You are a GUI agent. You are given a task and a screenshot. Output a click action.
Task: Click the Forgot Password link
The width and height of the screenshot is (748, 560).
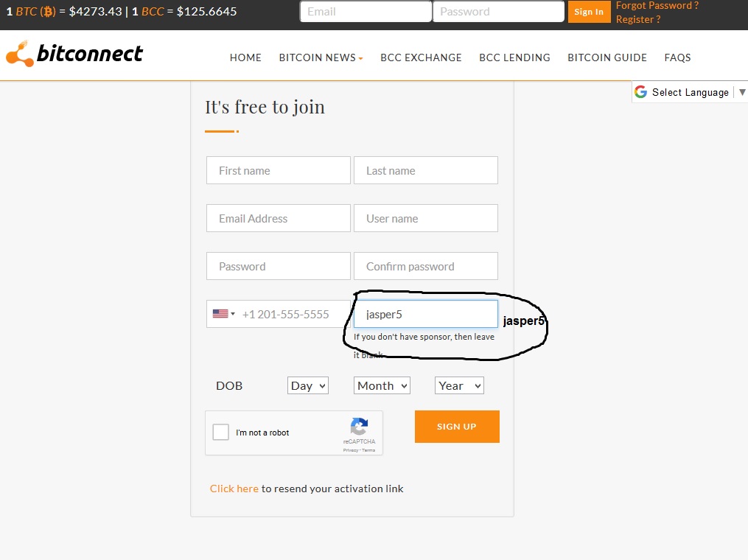[x=657, y=6]
